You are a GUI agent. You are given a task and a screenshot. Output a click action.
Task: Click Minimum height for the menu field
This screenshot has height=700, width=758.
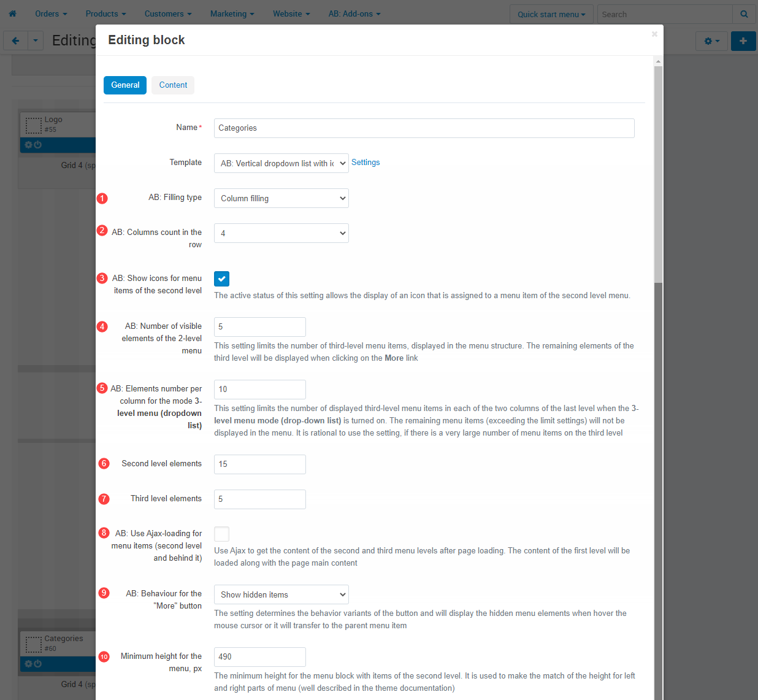(x=260, y=657)
